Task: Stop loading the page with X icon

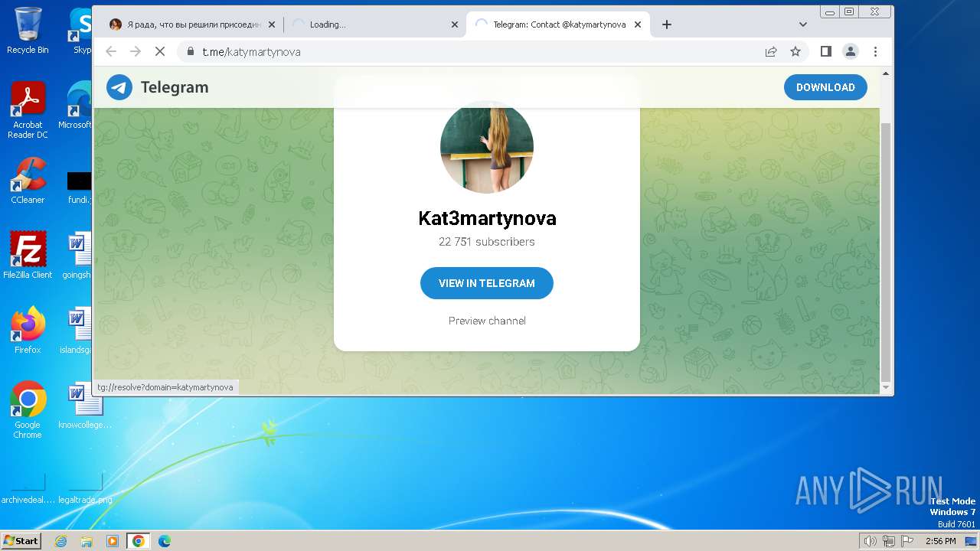Action: (x=160, y=51)
